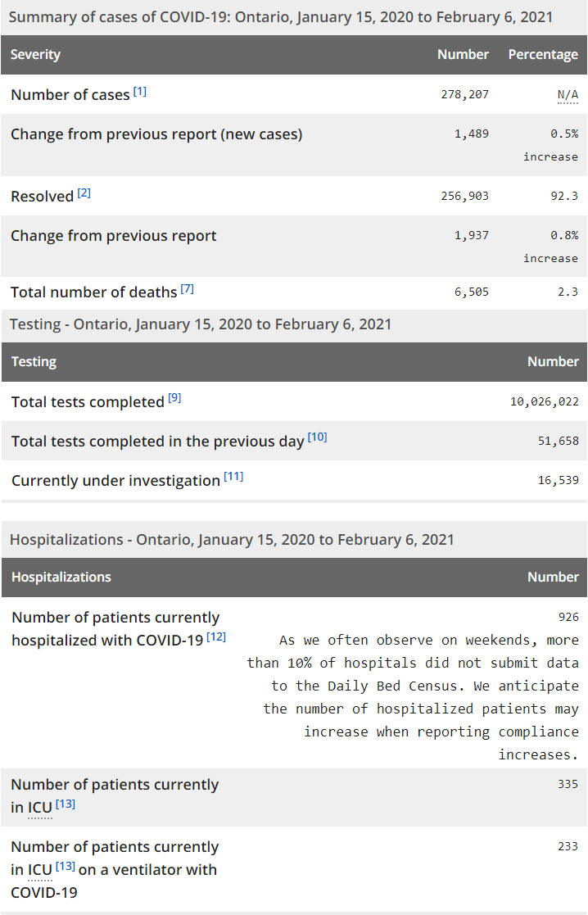Click the ICU abbreviation in the ventilator row
The width and height of the screenshot is (588, 915).
tap(40, 869)
